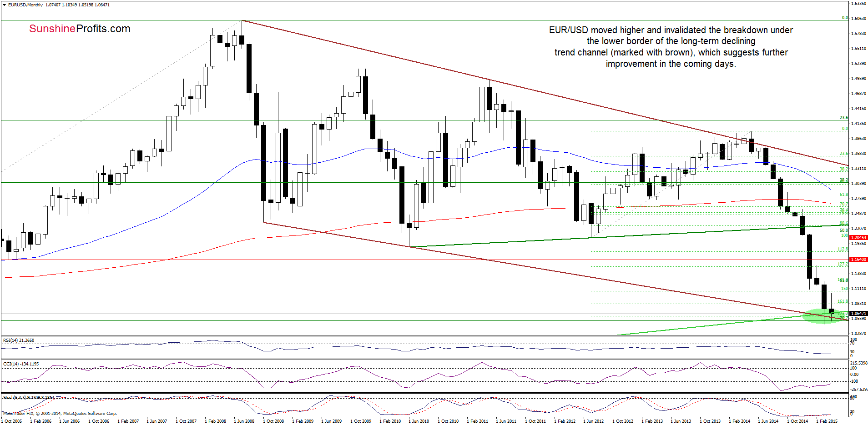Image resolution: width=868 pixels, height=425 pixels.
Task: Click the 1 Jun 2009 date label
Action: [x=332, y=421]
